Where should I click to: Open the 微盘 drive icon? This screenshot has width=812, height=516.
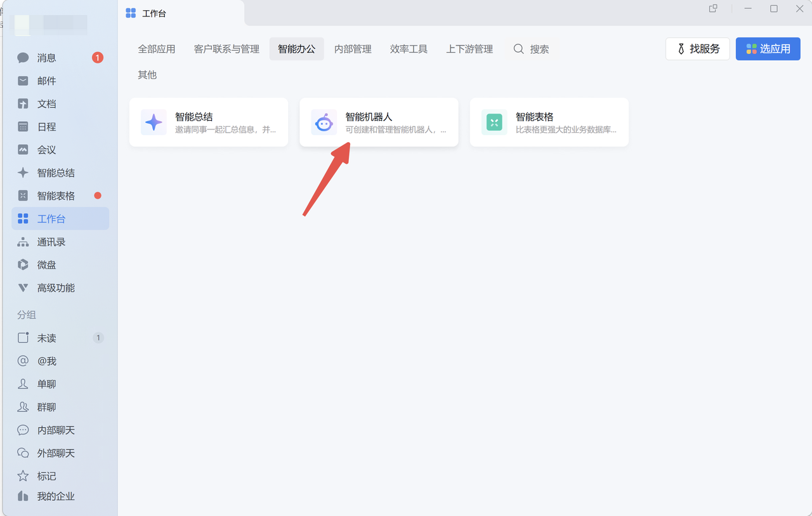pos(23,265)
